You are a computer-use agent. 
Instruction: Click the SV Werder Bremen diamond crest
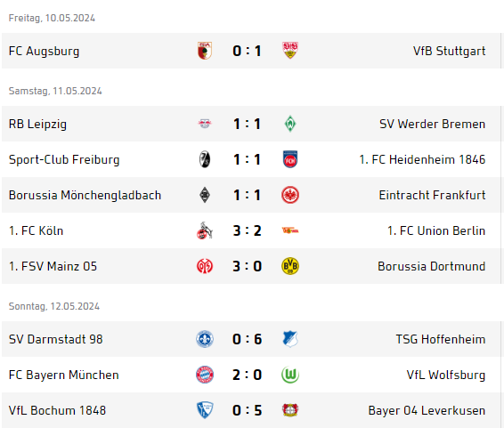tap(290, 124)
